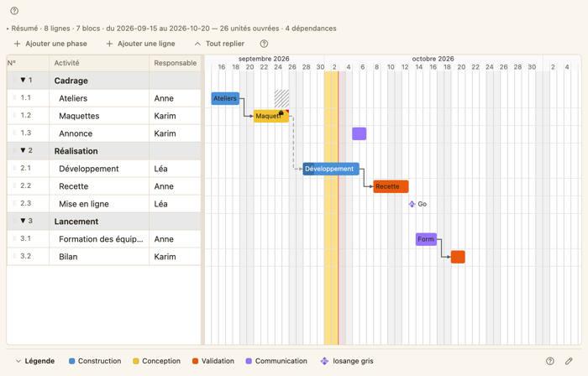Click the yellow Conception legend swatch
588x376 pixels.
[136, 361]
